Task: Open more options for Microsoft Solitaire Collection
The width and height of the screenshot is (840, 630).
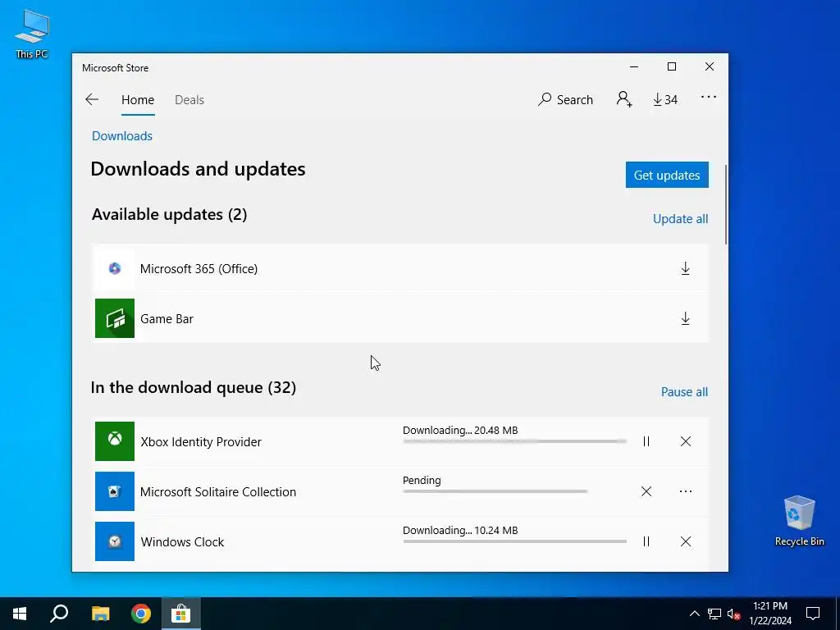Action: [x=686, y=491]
